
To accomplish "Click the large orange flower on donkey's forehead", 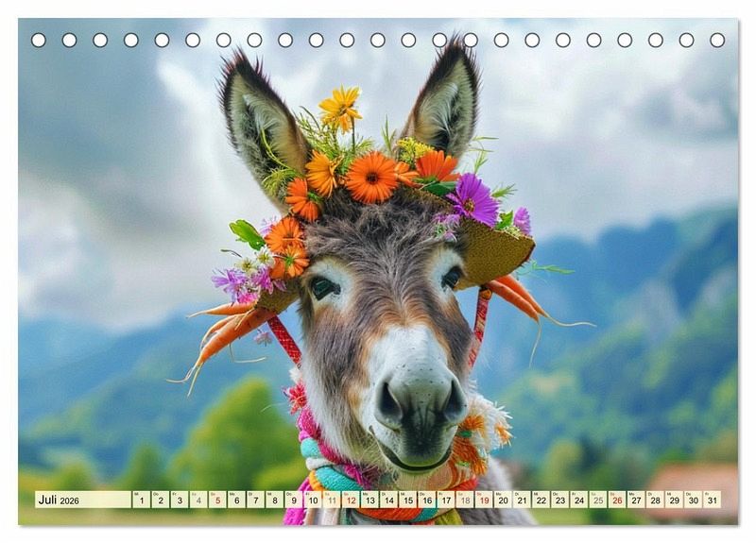I will (x=370, y=177).
